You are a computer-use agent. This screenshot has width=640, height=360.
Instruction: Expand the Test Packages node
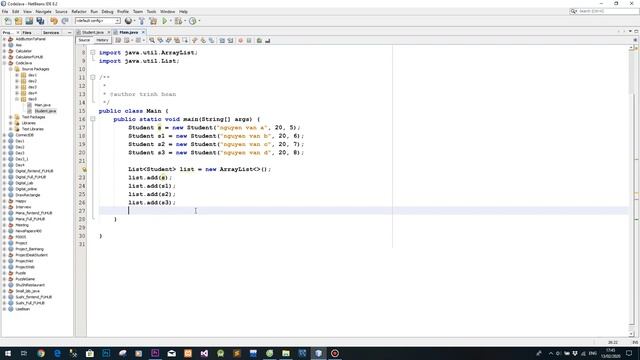pyautogui.click(x=11, y=117)
